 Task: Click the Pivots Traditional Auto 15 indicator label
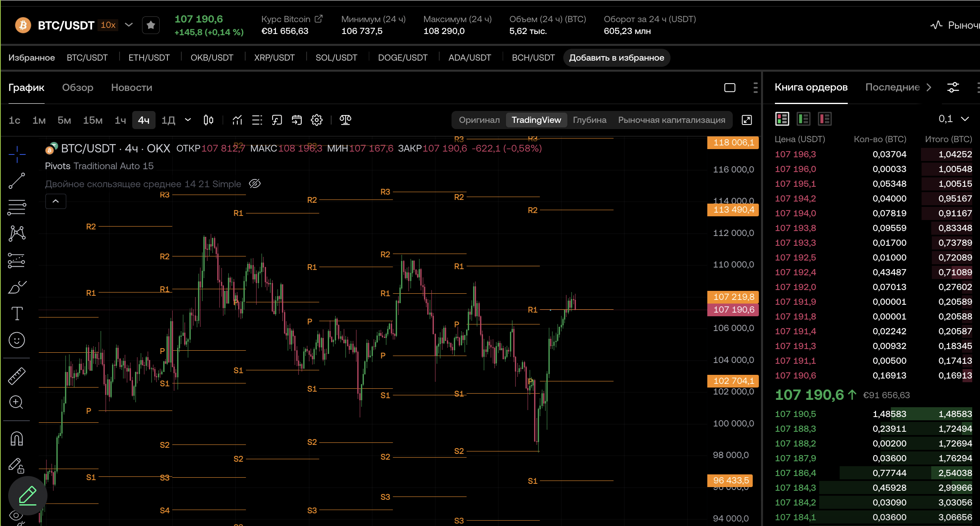tap(99, 166)
